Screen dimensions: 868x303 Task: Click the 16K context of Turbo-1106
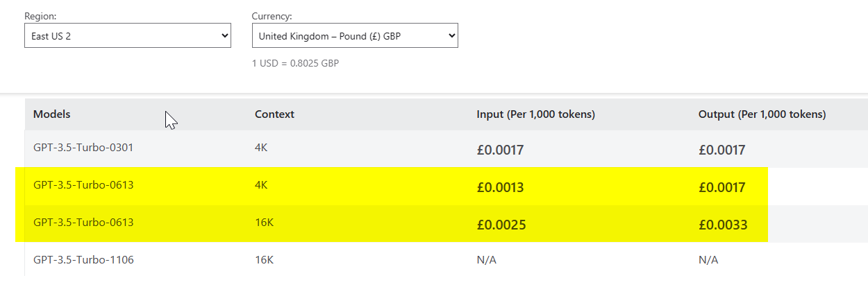point(264,260)
